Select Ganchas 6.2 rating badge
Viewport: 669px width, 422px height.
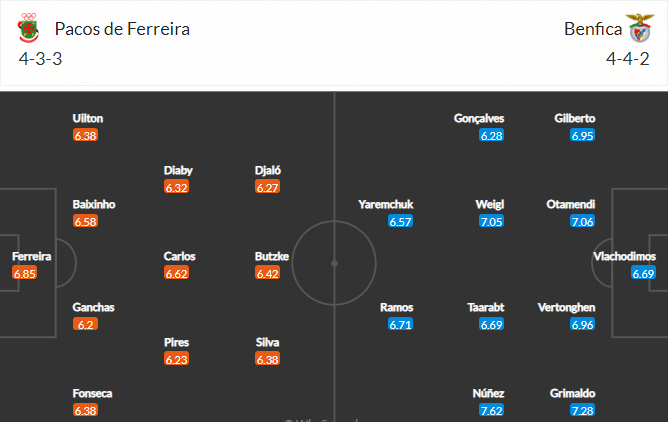click(85, 324)
